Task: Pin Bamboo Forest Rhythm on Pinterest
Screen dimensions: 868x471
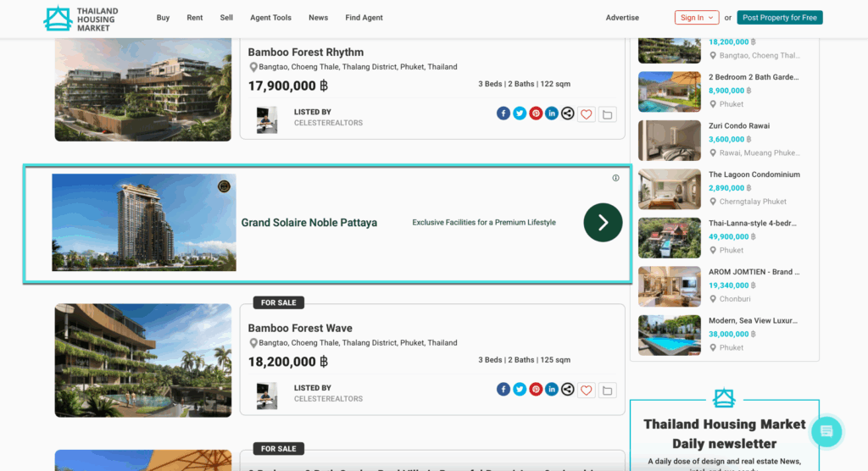Action: [x=536, y=114]
